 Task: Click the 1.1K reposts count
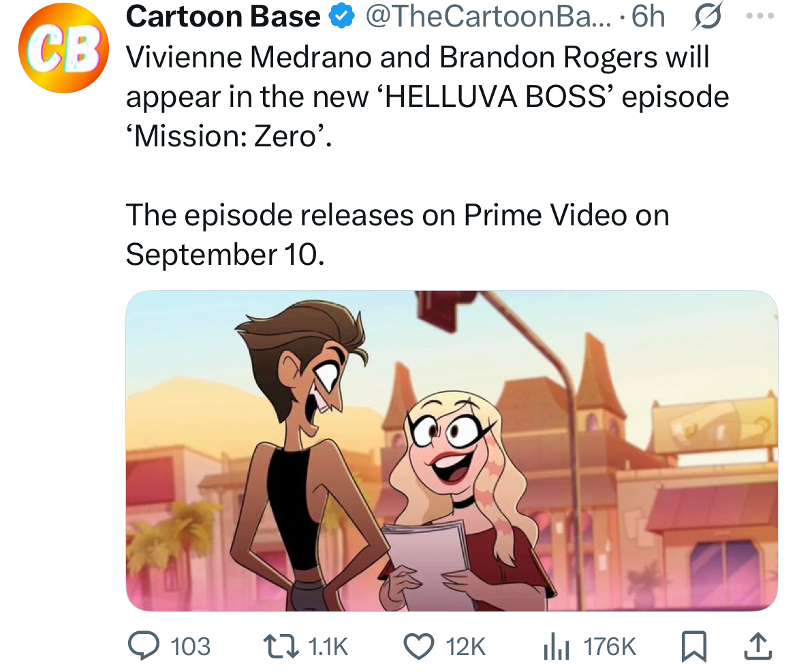pos(328,647)
